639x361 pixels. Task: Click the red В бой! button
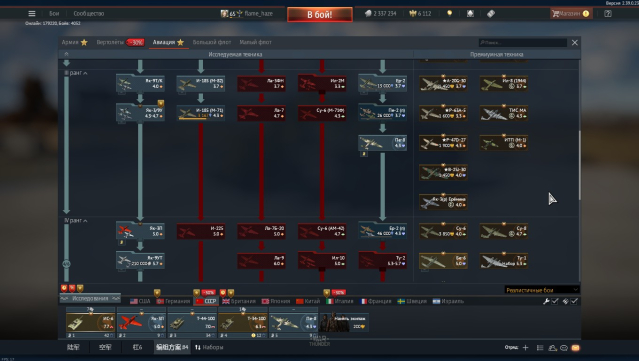tap(320, 15)
